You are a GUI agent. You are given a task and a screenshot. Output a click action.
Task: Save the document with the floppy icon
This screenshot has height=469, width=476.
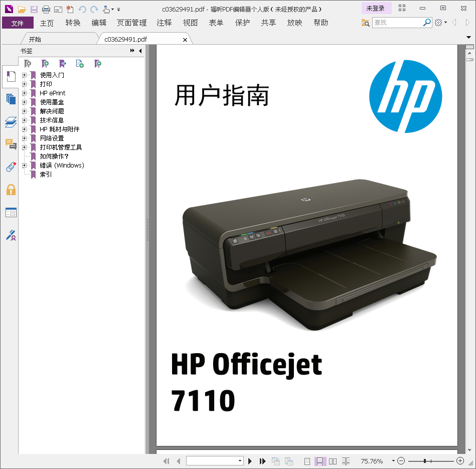tap(34, 10)
